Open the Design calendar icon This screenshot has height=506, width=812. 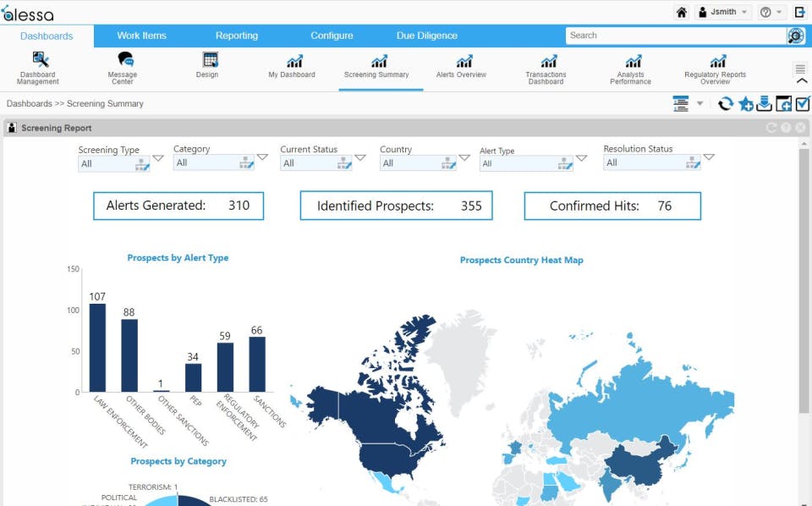211,59
